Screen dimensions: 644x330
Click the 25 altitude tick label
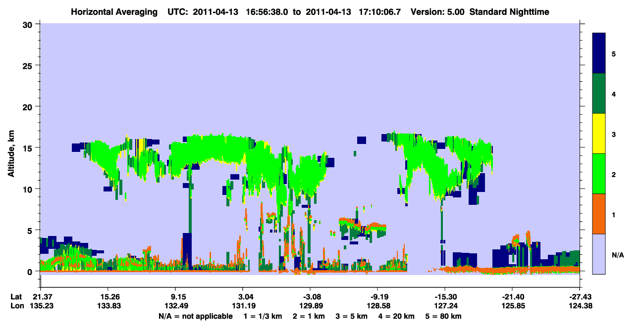coord(29,65)
